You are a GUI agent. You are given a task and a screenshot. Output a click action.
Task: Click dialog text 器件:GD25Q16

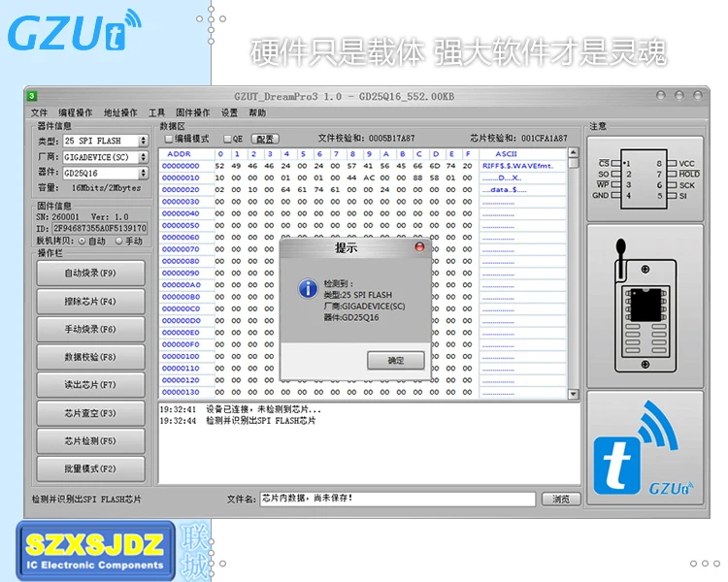click(351, 318)
